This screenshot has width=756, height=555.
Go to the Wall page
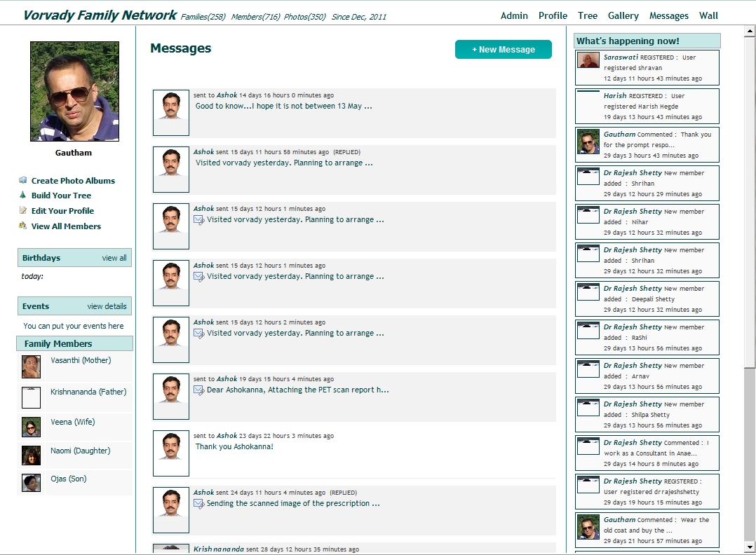coord(708,15)
